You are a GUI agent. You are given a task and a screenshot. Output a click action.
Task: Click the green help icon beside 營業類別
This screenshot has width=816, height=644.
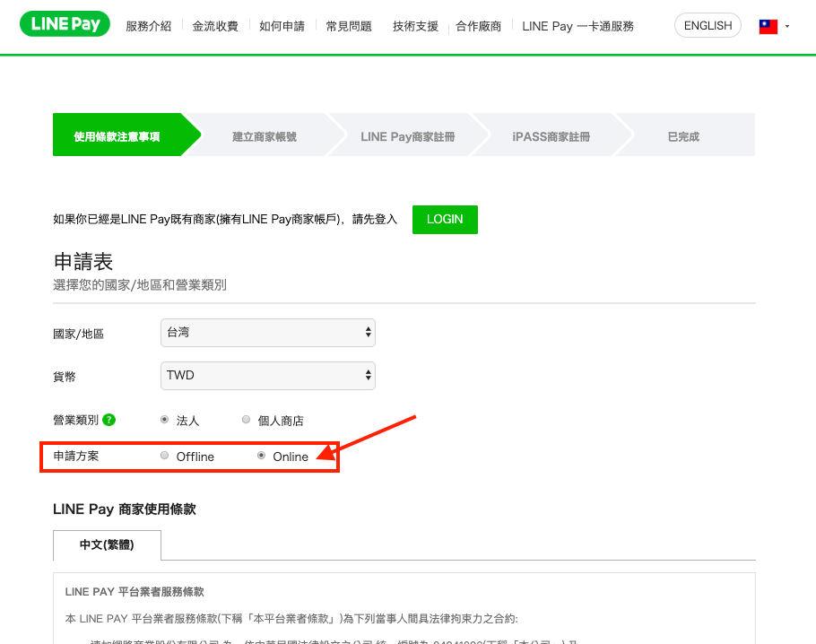point(109,420)
